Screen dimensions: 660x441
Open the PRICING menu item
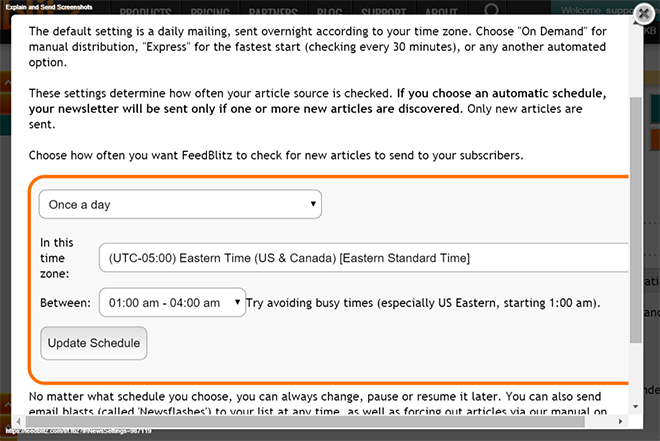[x=210, y=11]
